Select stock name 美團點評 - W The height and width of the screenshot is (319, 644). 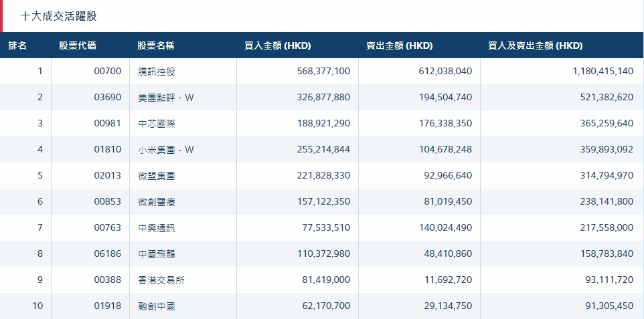(x=165, y=98)
